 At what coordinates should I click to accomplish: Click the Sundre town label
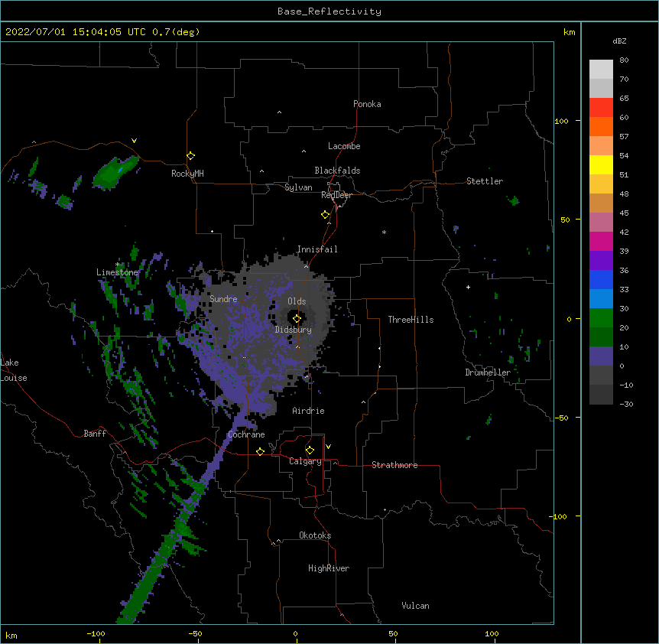point(223,299)
